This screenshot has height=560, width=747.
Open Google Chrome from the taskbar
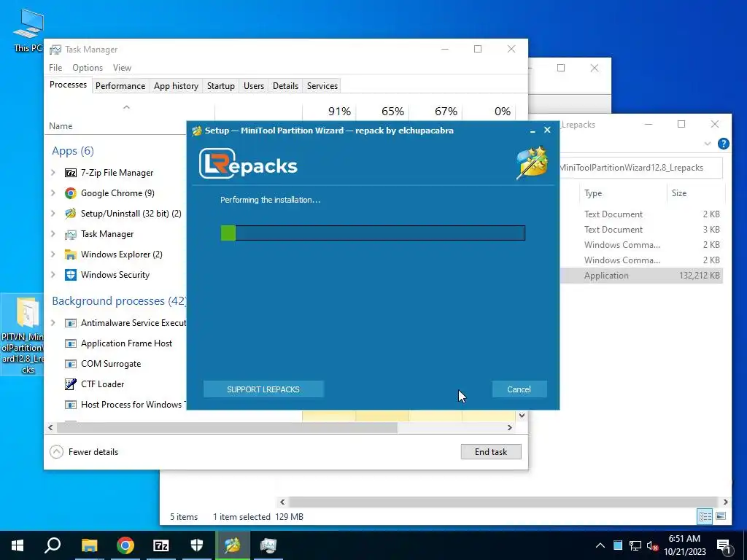pos(125,545)
